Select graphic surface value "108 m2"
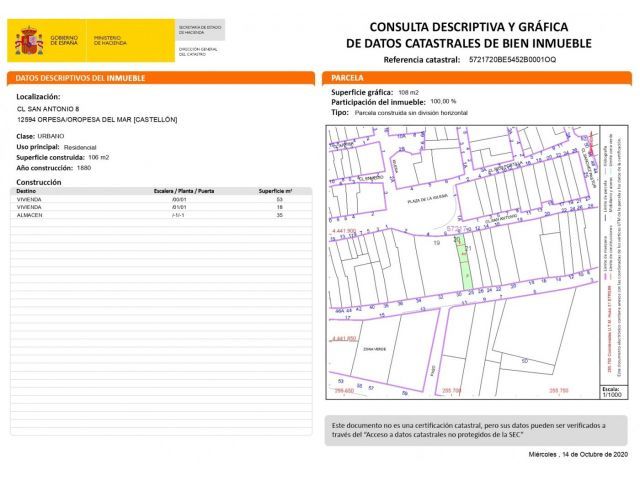 (409, 93)
